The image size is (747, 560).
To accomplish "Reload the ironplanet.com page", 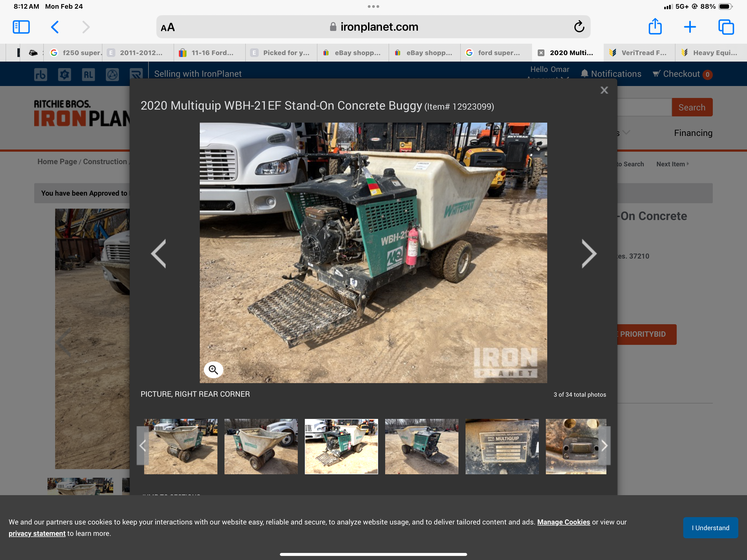I will point(579,27).
